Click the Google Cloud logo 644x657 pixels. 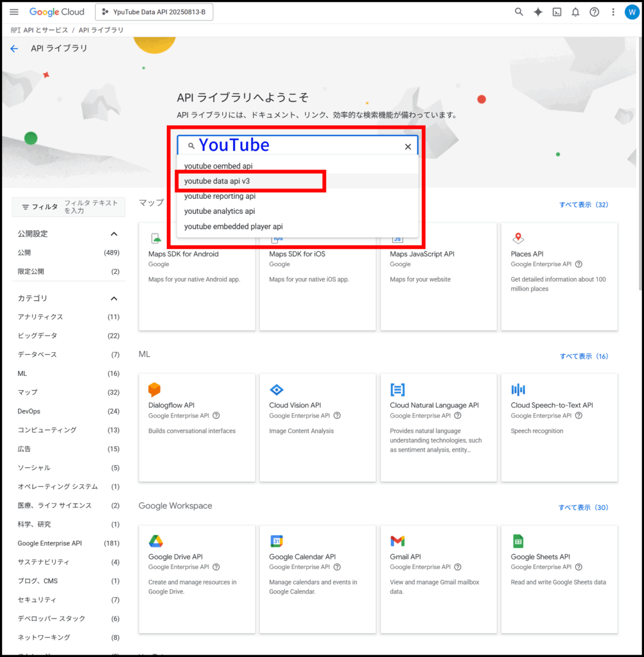(57, 12)
